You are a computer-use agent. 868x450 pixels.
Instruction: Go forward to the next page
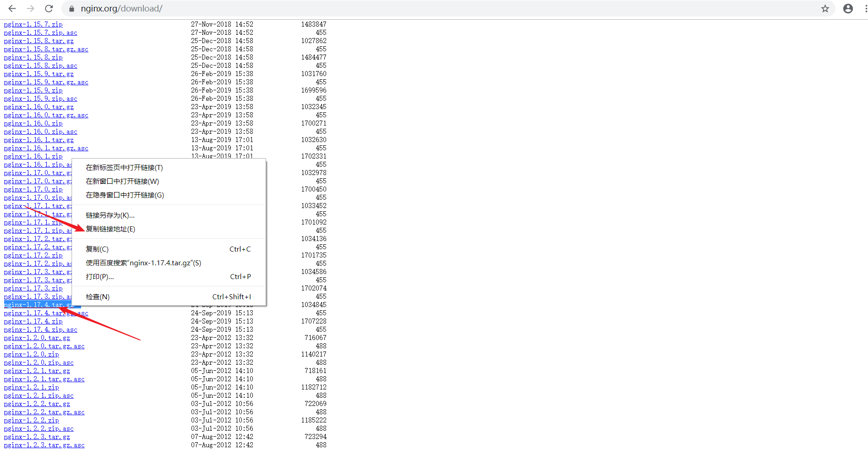pos(30,9)
